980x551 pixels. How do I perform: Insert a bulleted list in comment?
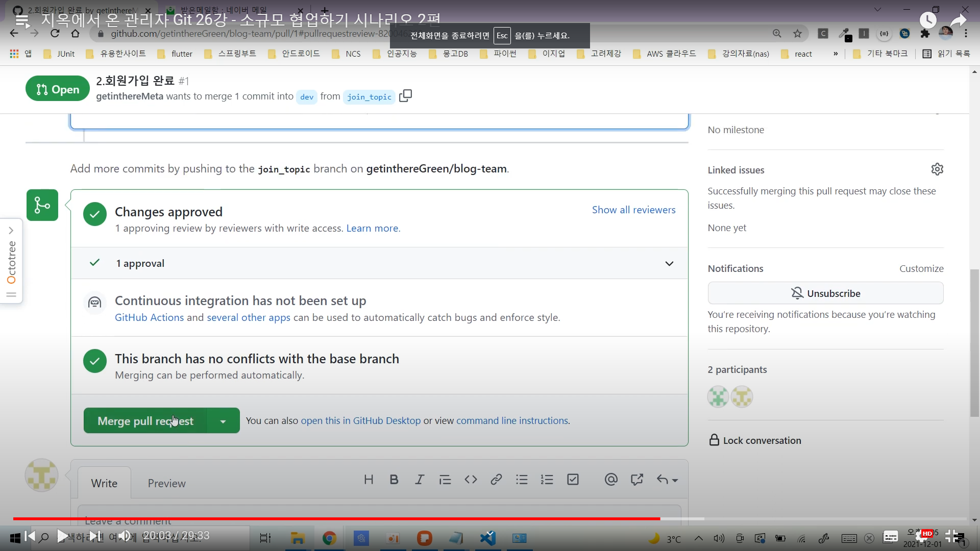click(x=522, y=480)
